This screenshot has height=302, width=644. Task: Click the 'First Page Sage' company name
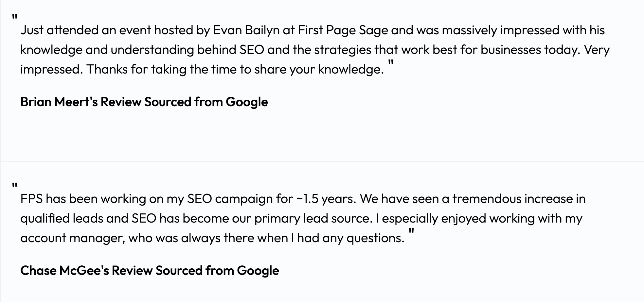click(343, 30)
